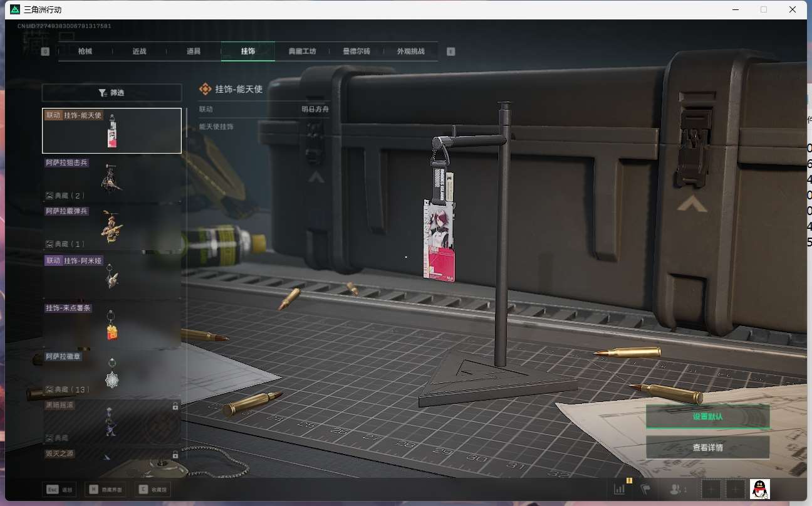Click the lock icon on 黑暗摇滚
This screenshot has width=812, height=506.
[x=175, y=406]
